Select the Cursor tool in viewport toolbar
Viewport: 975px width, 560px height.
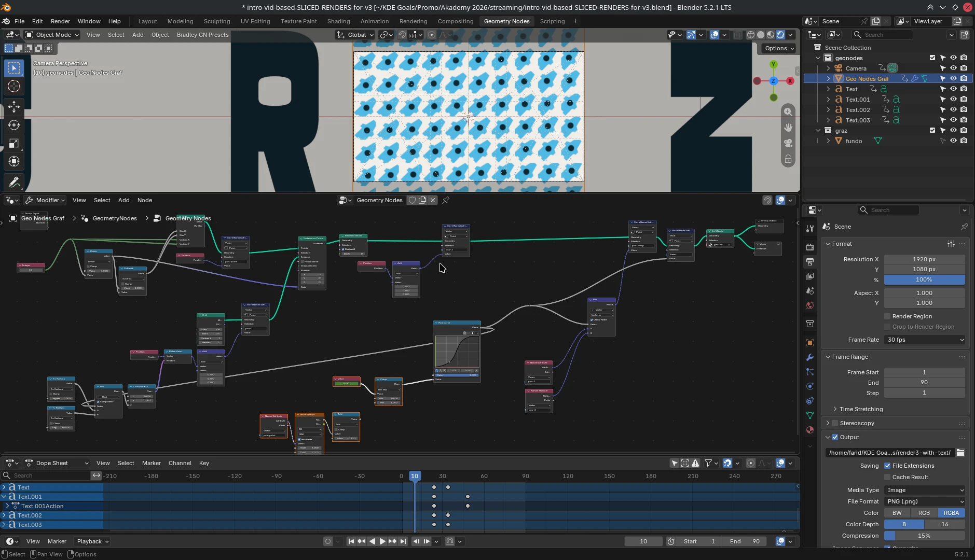coord(14,86)
